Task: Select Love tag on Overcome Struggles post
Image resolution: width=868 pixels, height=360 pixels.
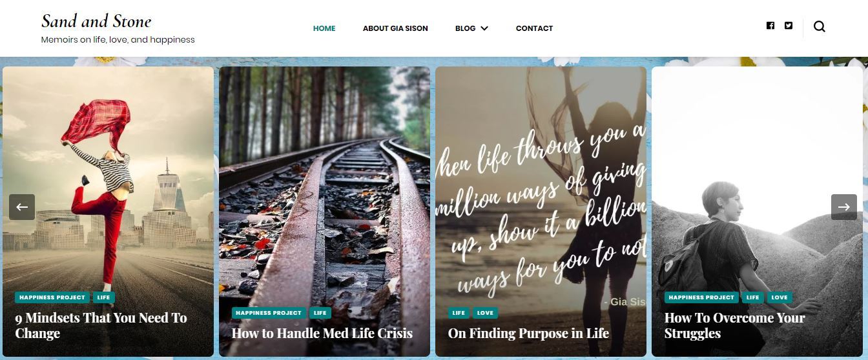Action: click(780, 297)
